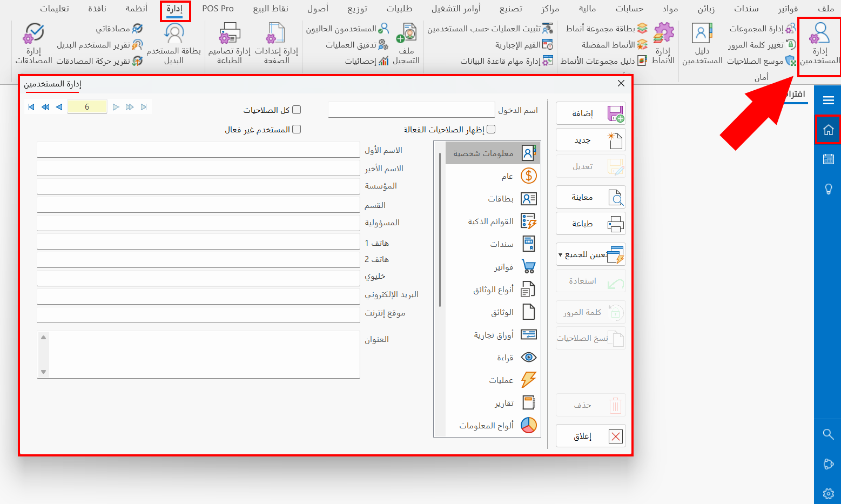Image resolution: width=841 pixels, height=504 pixels.
Task: Switch to the أنظمة ribbon tab
Action: [x=137, y=8]
